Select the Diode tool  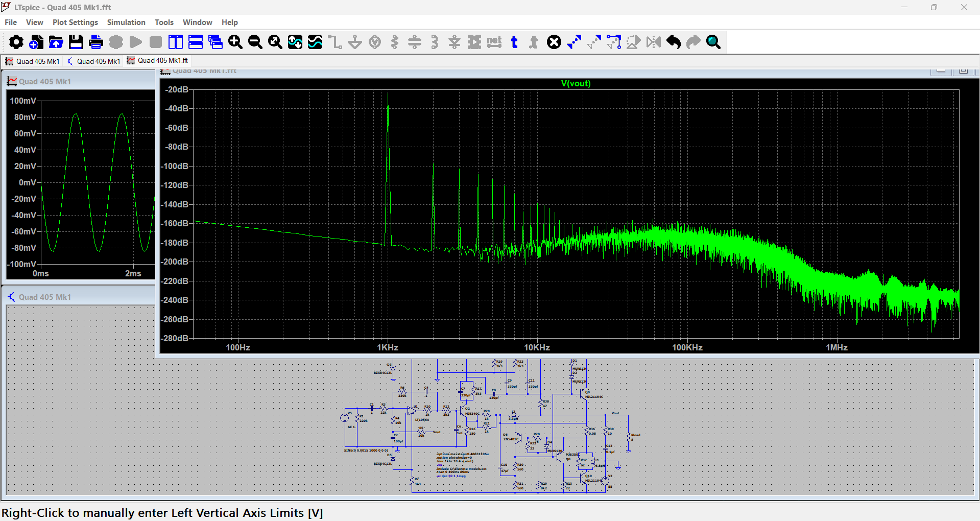pos(455,42)
